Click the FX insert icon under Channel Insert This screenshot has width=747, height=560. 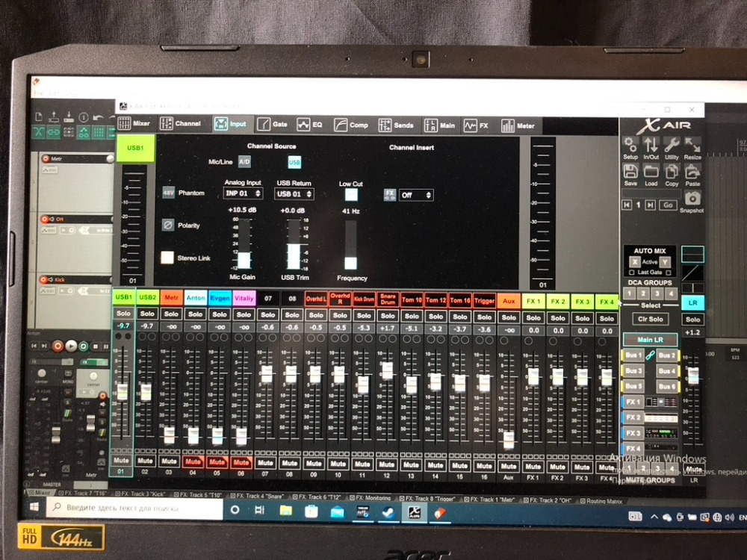[x=390, y=195]
